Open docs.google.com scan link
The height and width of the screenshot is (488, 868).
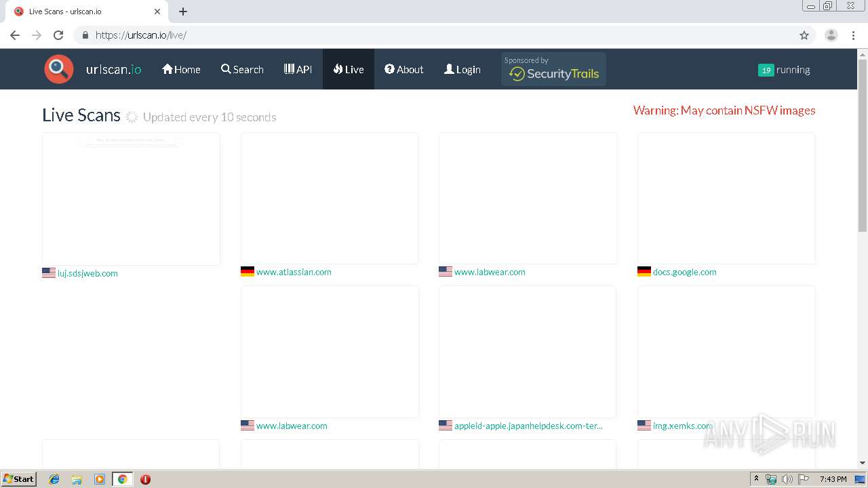tap(684, 272)
